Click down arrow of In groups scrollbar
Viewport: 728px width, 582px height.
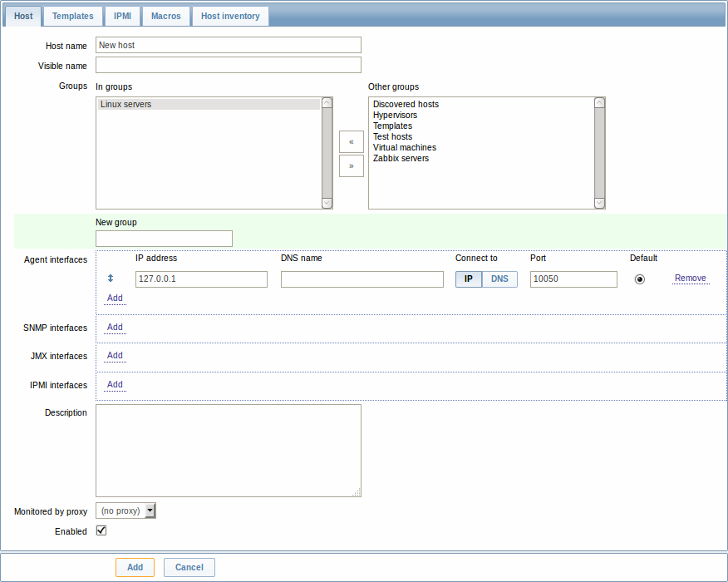point(327,203)
